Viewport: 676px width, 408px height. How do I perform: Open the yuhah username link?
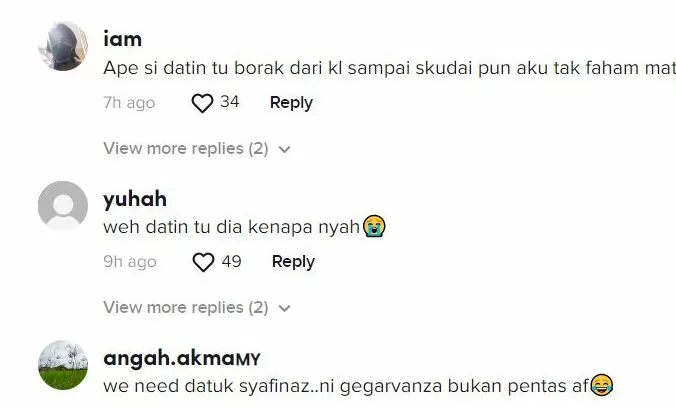[135, 199]
